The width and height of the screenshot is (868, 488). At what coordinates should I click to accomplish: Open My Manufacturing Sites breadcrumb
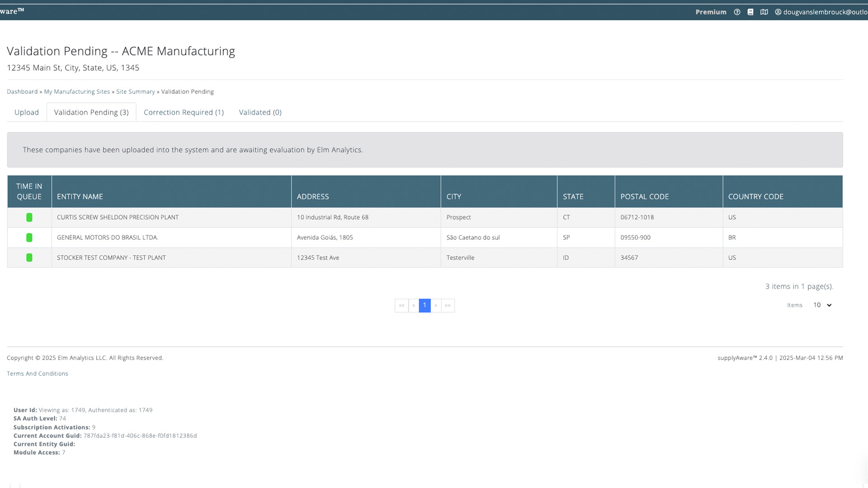[x=77, y=91]
